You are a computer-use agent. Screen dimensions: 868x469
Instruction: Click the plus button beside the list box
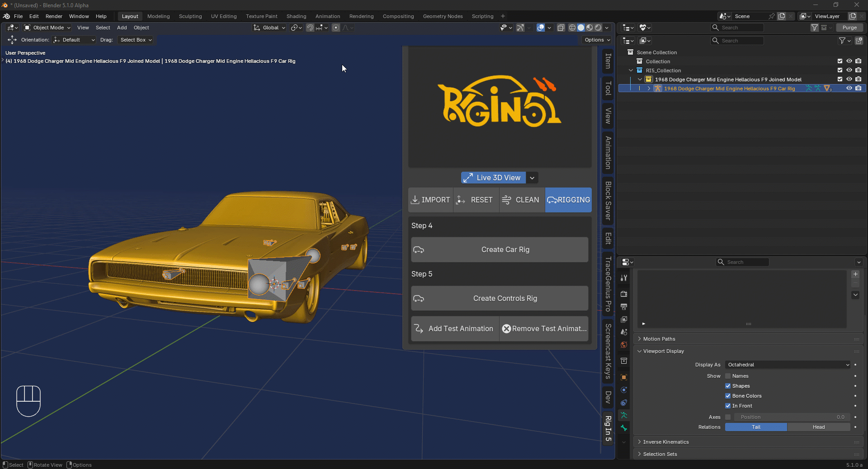pos(855,274)
